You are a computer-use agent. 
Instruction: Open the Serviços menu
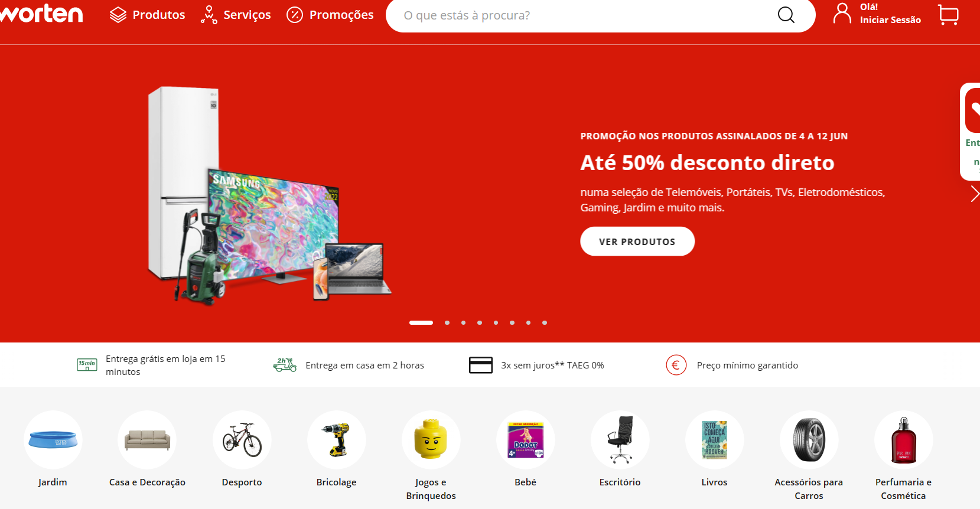tap(236, 15)
